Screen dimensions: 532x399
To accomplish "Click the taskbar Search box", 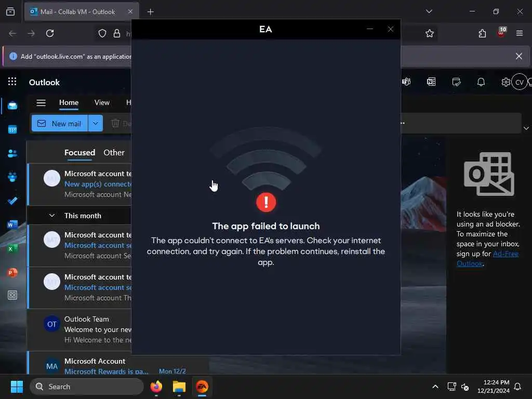I will [87, 387].
